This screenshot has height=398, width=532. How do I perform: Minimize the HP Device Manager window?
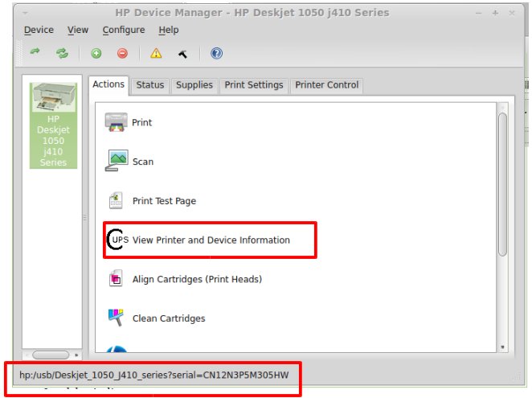(479, 13)
